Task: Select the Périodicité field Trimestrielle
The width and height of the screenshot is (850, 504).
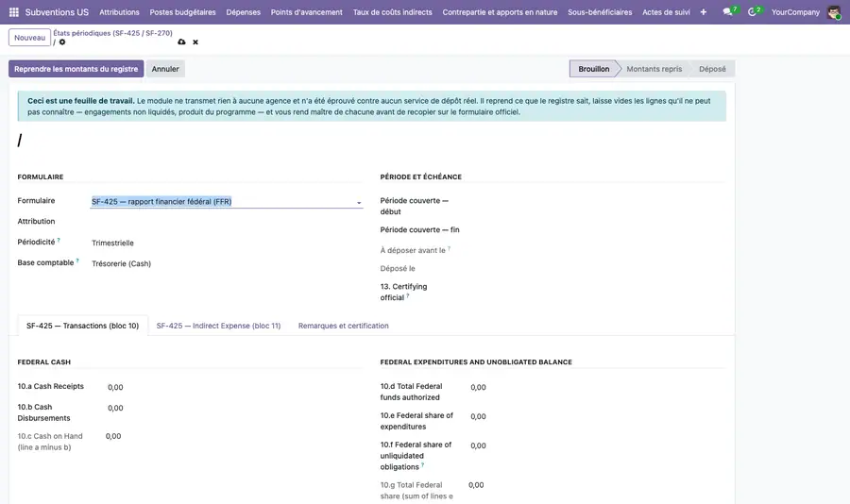Action: coord(112,243)
